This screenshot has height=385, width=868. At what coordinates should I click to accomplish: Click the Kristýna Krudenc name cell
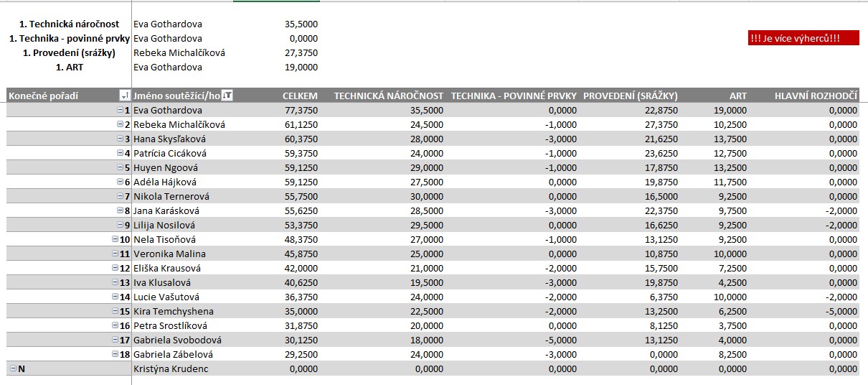pos(169,368)
